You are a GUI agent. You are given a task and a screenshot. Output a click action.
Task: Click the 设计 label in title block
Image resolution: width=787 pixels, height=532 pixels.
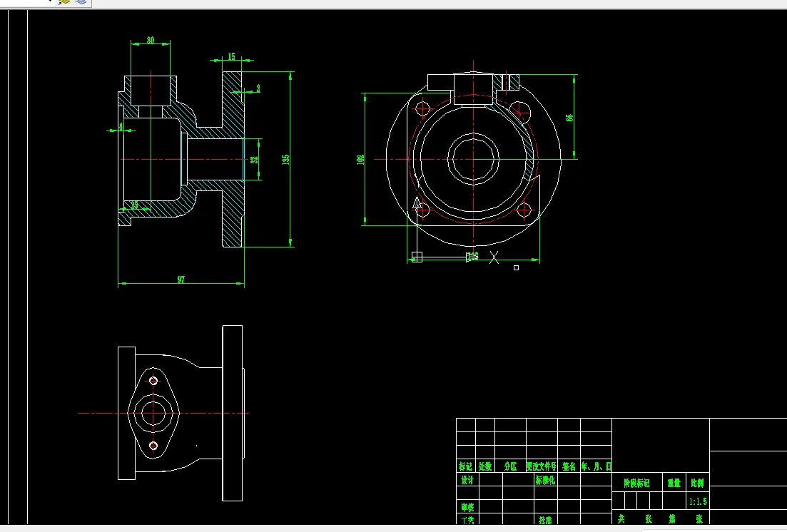click(x=467, y=480)
